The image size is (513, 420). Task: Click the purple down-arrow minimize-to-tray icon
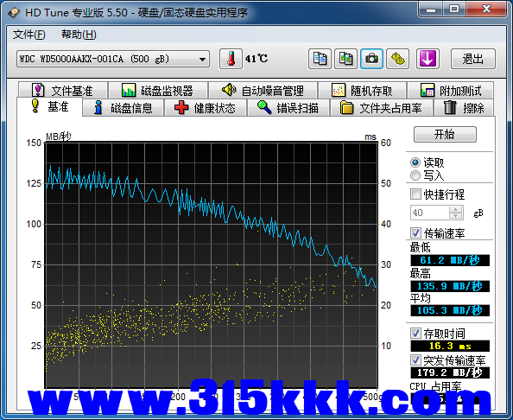427,59
